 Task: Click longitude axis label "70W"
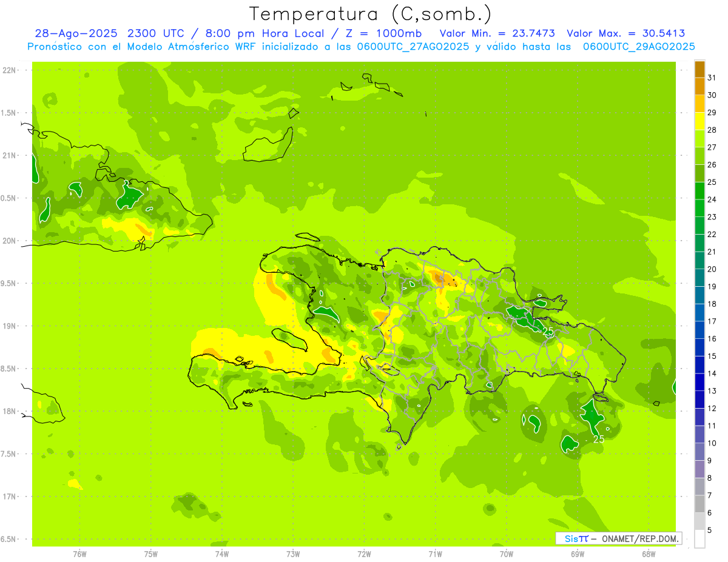(x=507, y=554)
